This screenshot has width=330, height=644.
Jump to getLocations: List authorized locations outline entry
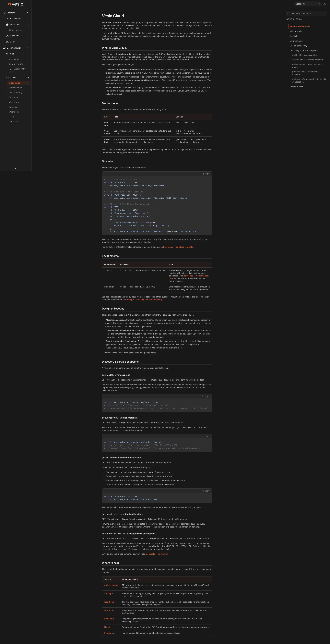305,73
